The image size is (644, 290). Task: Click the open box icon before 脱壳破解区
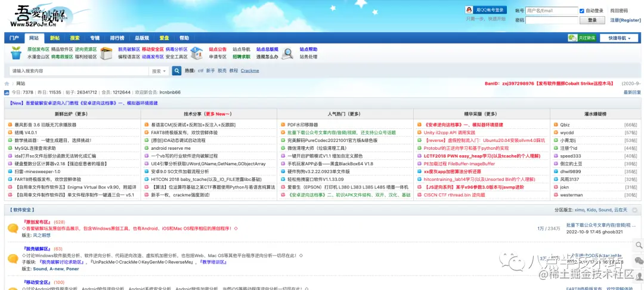tap(106, 53)
